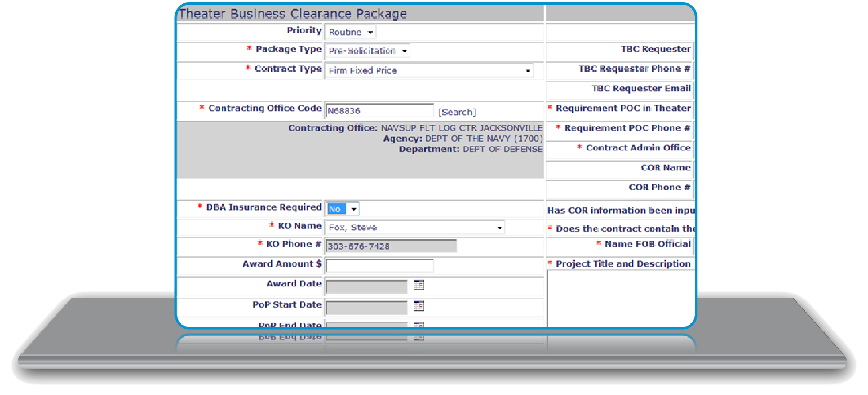Open the calendar picker for Award Date

pos(418,286)
